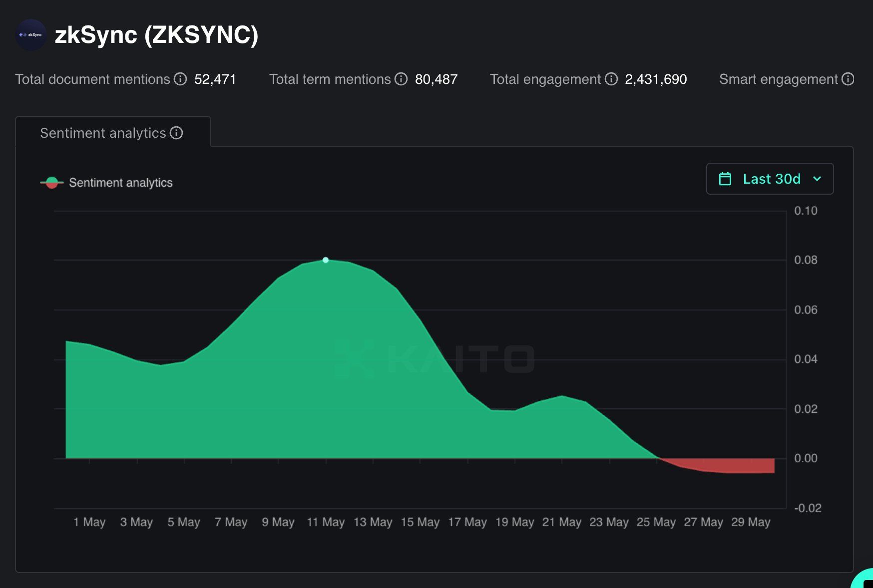Image resolution: width=873 pixels, height=588 pixels.
Task: Click the 80,487 term mentions value
Action: coord(436,79)
